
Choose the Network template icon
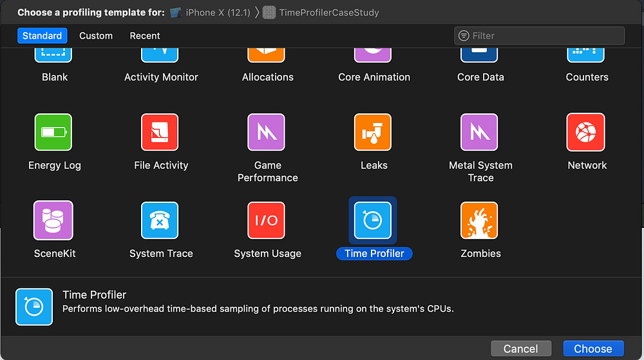[x=585, y=132]
